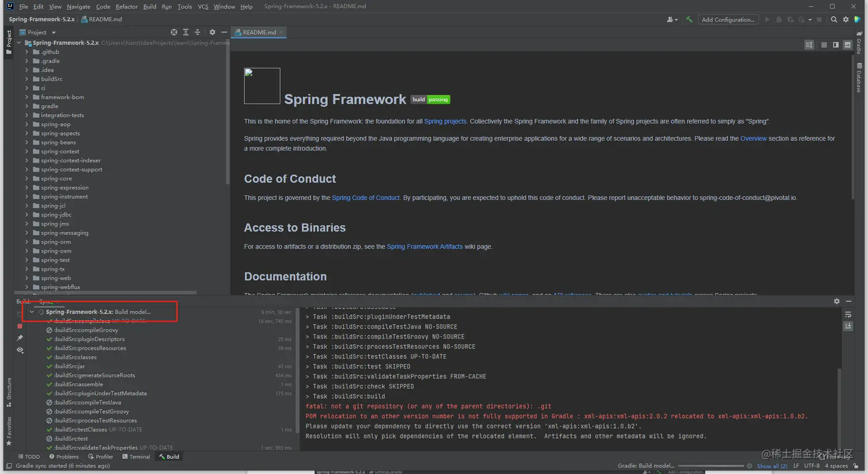868x474 pixels.
Task: Pin the Build tab with pin icon
Action: [x=20, y=338]
